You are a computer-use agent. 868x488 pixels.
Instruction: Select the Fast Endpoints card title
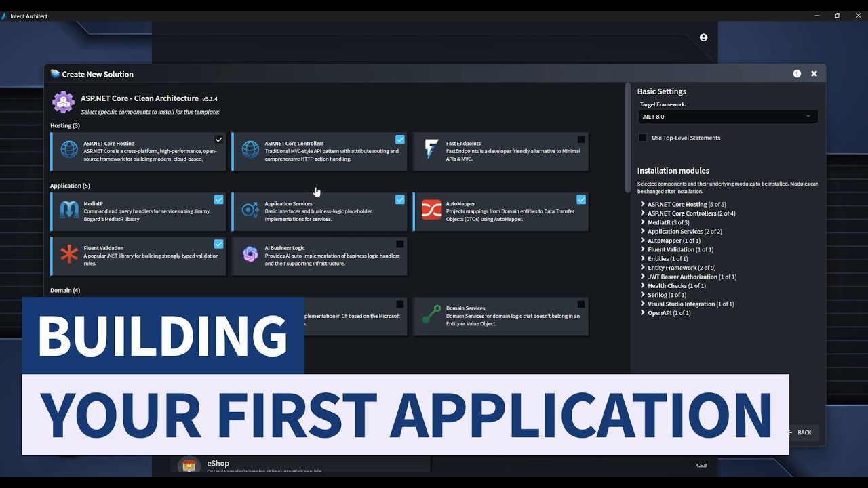point(463,144)
